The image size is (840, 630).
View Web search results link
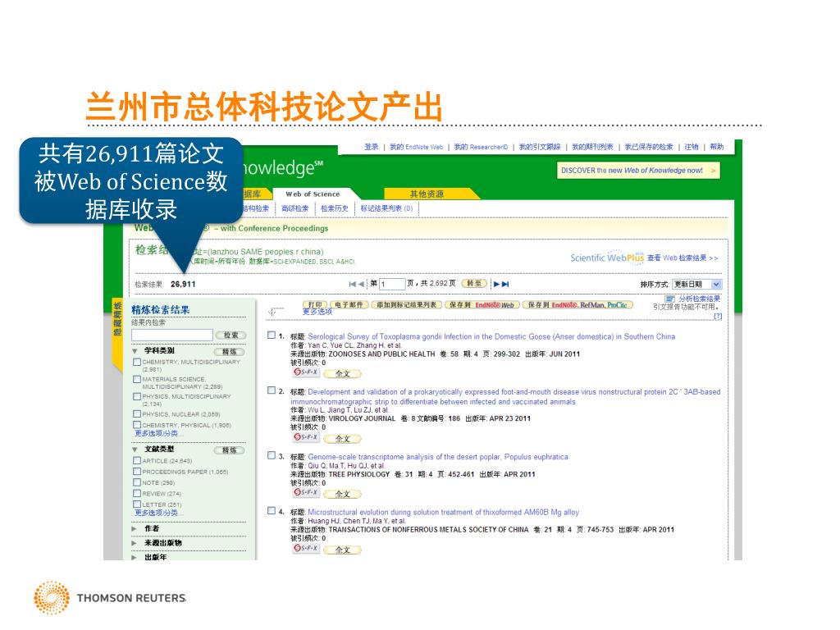pyautogui.click(x=682, y=258)
